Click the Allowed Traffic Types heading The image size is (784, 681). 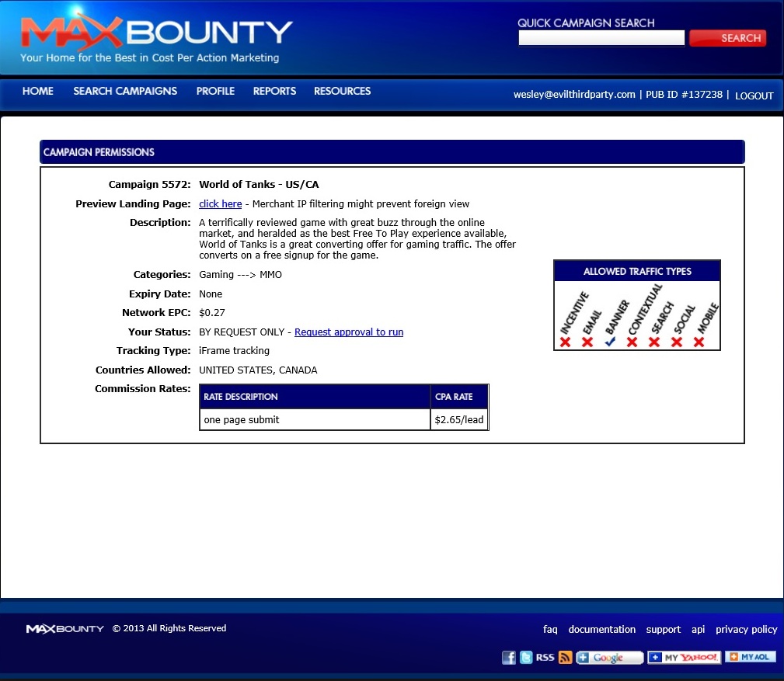click(x=637, y=271)
